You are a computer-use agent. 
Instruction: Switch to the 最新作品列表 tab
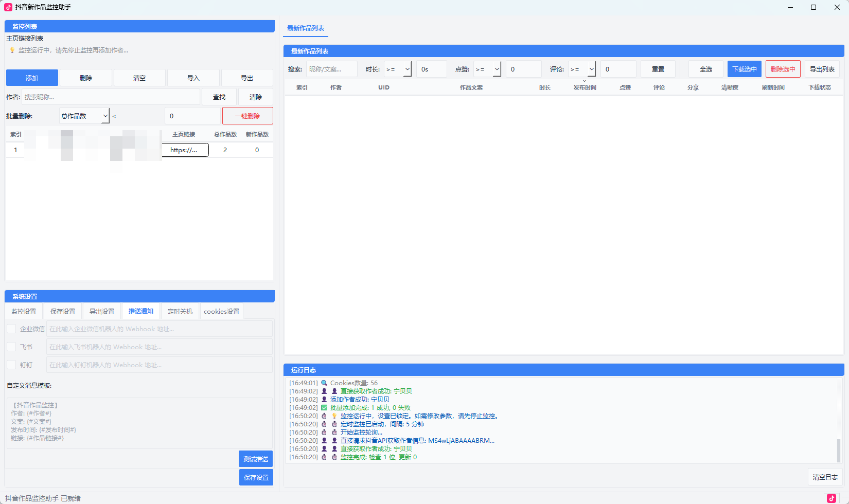pyautogui.click(x=306, y=28)
